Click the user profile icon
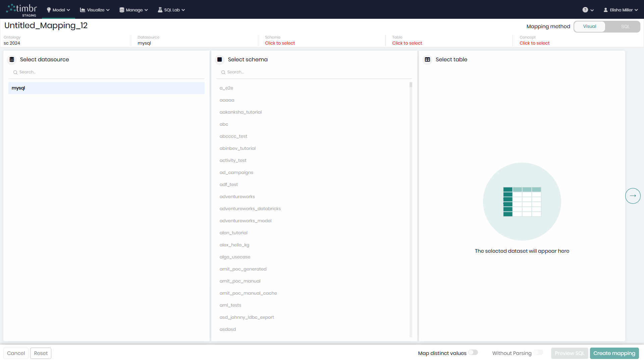This screenshot has width=644, height=362. click(605, 10)
